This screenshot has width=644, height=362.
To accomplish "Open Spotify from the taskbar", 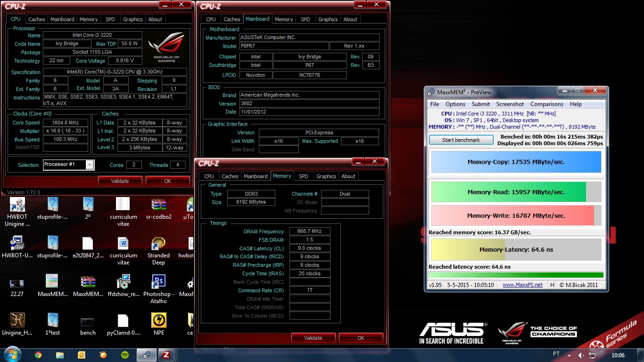I will pos(125,355).
